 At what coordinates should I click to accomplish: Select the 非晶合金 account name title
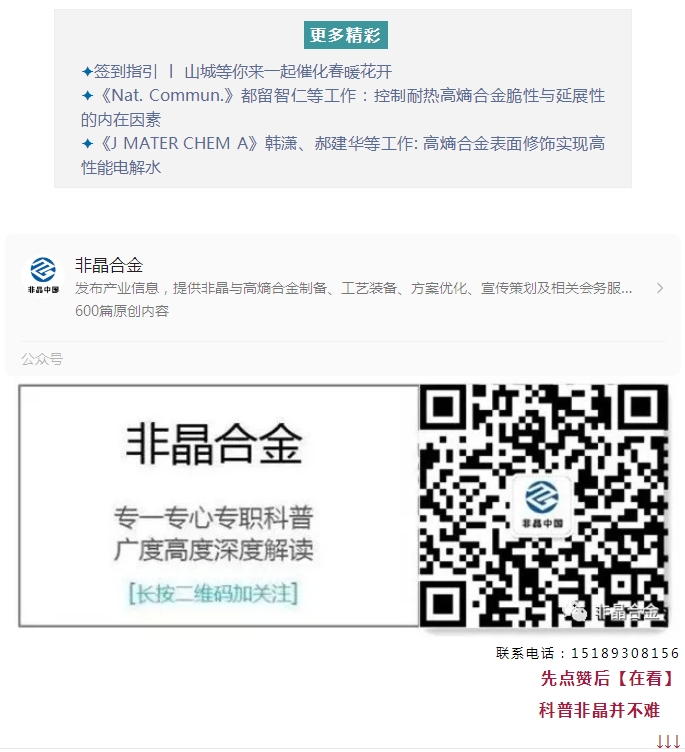click(x=109, y=265)
